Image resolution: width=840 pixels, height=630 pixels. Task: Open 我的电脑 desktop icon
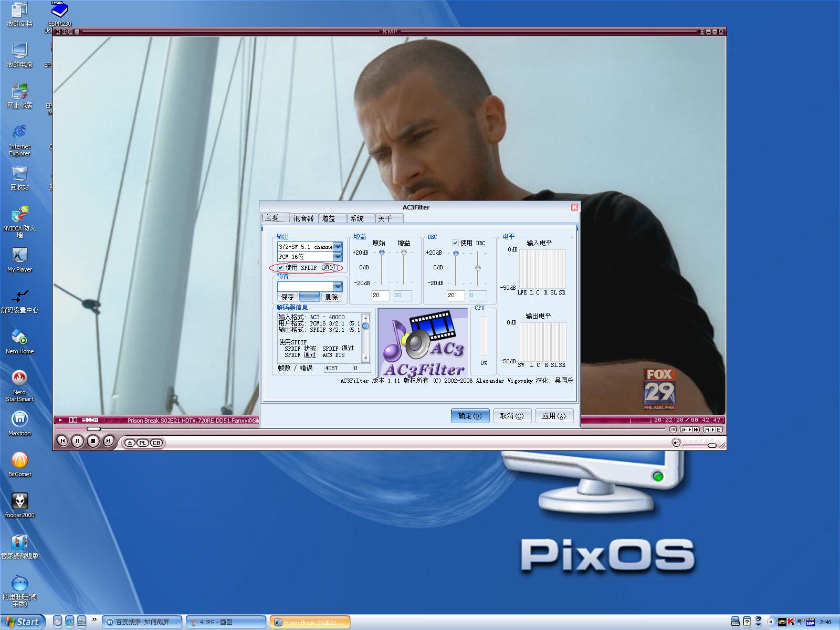19,55
